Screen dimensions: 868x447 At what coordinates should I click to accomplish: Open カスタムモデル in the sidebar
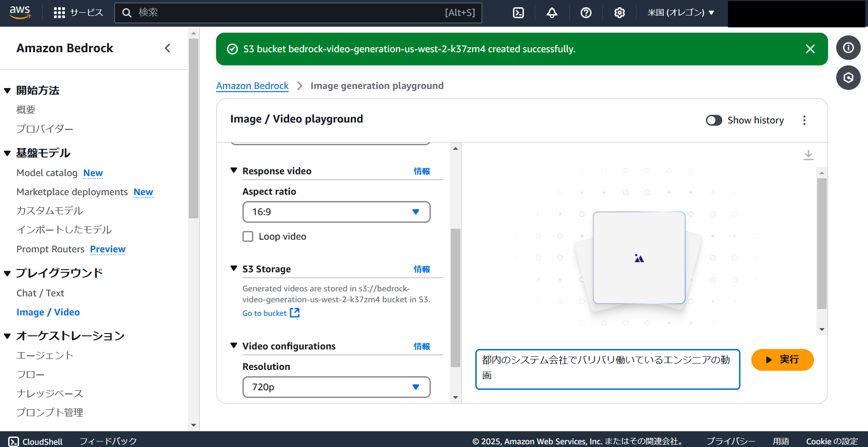[x=50, y=211]
